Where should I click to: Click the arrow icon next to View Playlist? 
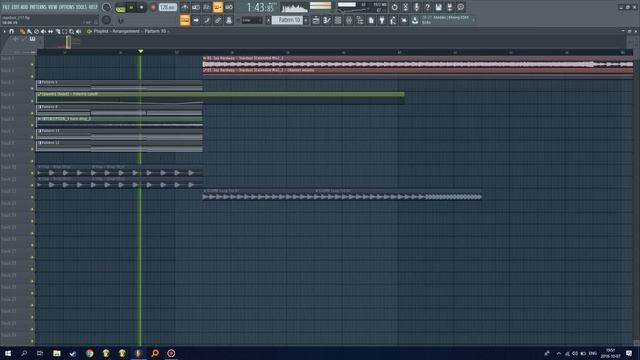coord(196,20)
